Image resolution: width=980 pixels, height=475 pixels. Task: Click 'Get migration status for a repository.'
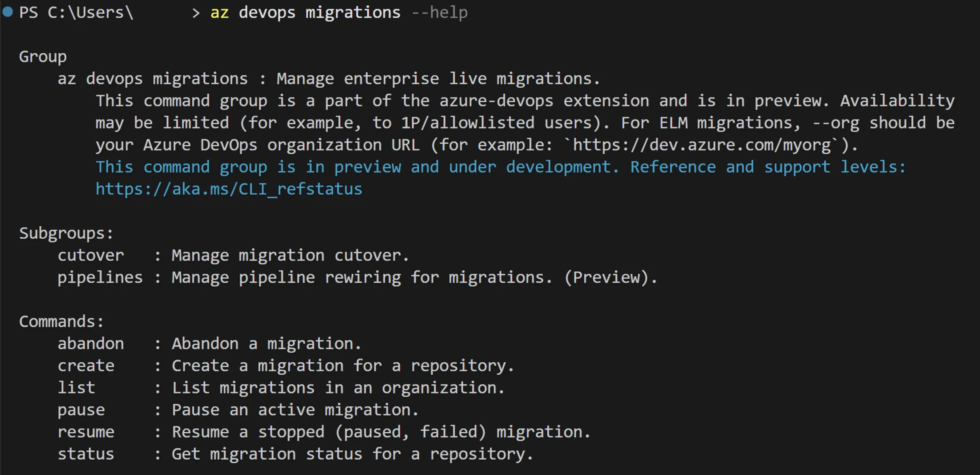pos(352,454)
